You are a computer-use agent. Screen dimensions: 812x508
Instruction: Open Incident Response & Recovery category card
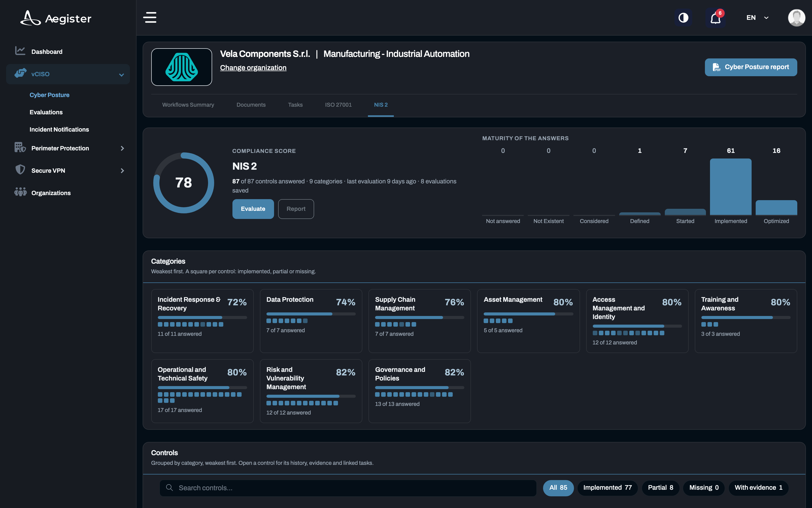tap(202, 321)
